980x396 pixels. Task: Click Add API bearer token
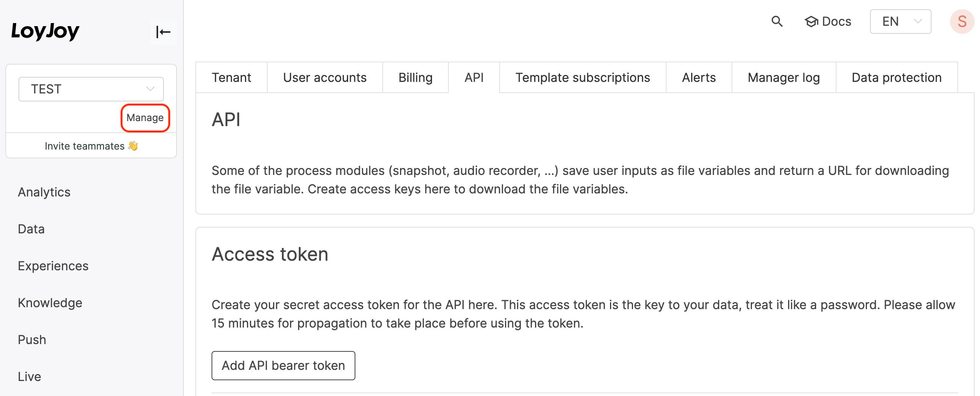click(283, 365)
